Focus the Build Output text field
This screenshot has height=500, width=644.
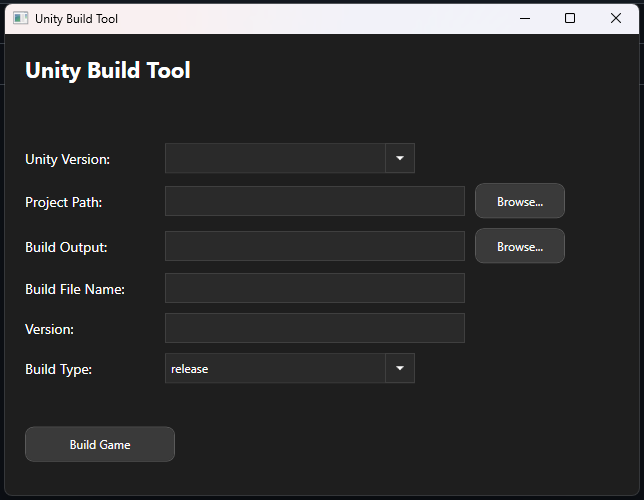coord(315,246)
